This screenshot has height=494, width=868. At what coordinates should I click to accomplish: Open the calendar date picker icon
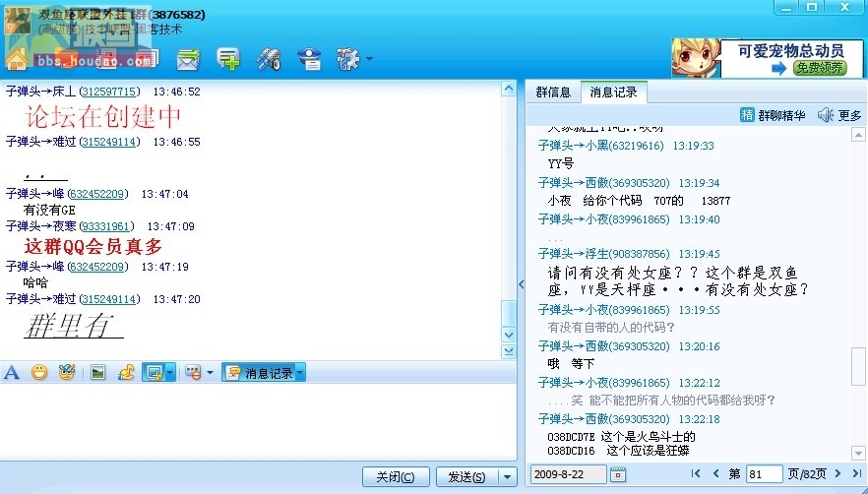[618, 474]
